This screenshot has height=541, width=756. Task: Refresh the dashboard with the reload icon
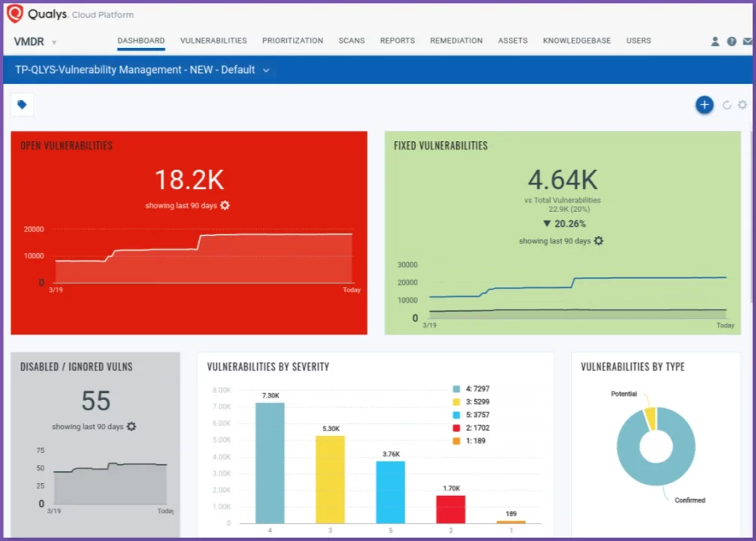(725, 105)
